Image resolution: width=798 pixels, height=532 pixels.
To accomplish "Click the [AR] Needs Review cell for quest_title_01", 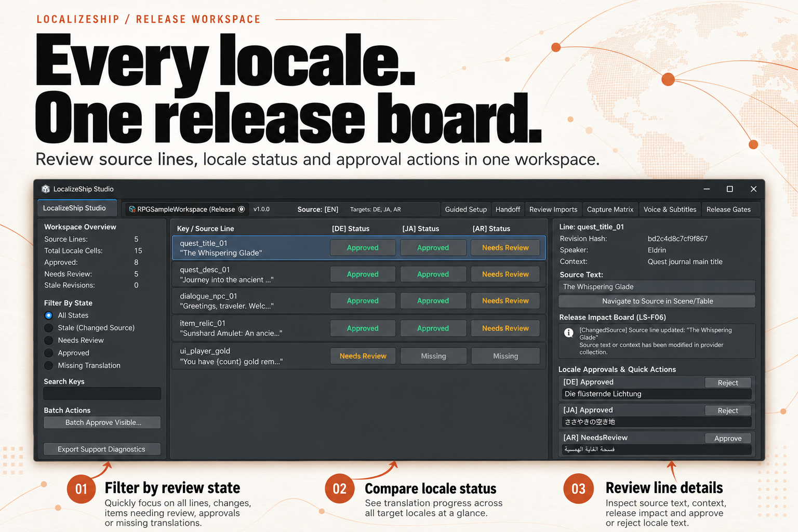I will click(505, 248).
